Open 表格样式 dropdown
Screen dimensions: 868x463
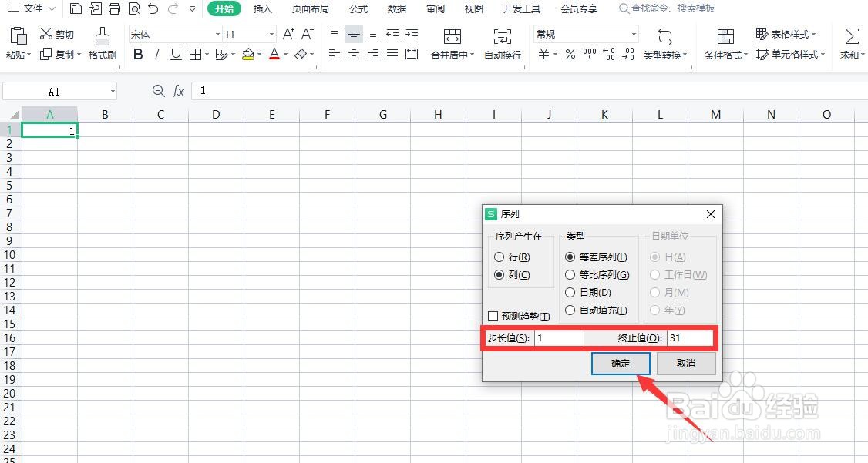point(786,35)
